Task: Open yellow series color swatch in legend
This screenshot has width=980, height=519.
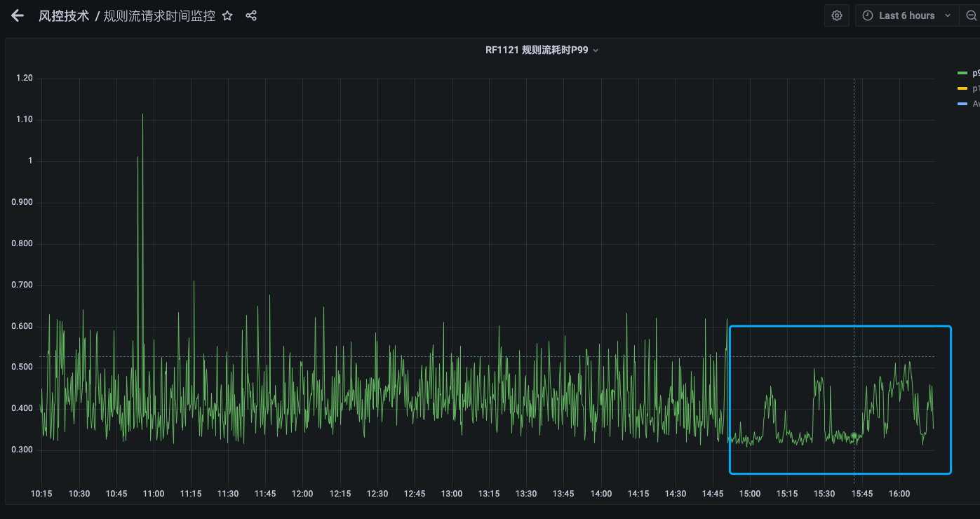Action: point(962,88)
